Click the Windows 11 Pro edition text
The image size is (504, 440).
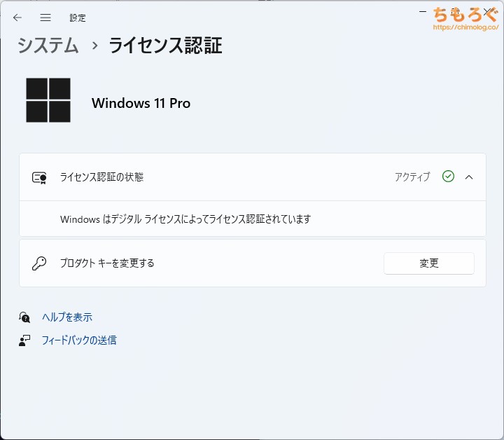click(141, 103)
